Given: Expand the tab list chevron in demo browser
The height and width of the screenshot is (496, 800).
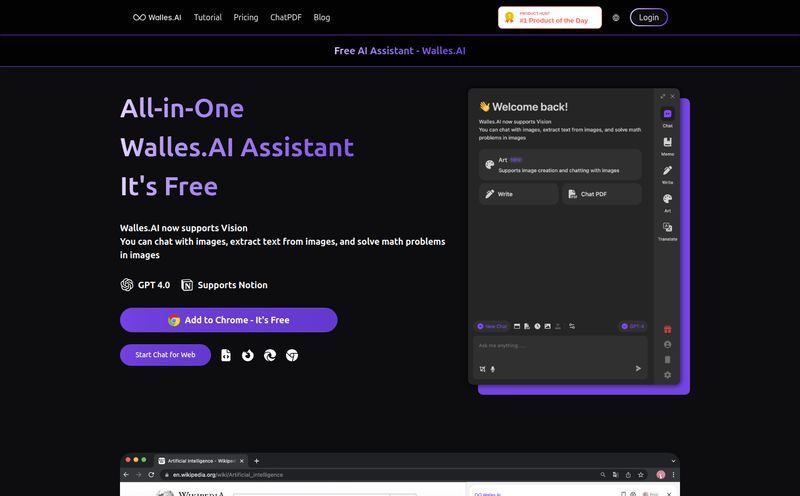Looking at the screenshot, I should pyautogui.click(x=673, y=461).
